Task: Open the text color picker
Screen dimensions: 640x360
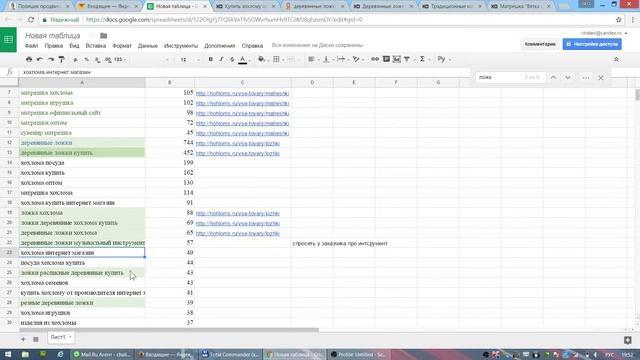Action: point(242,60)
